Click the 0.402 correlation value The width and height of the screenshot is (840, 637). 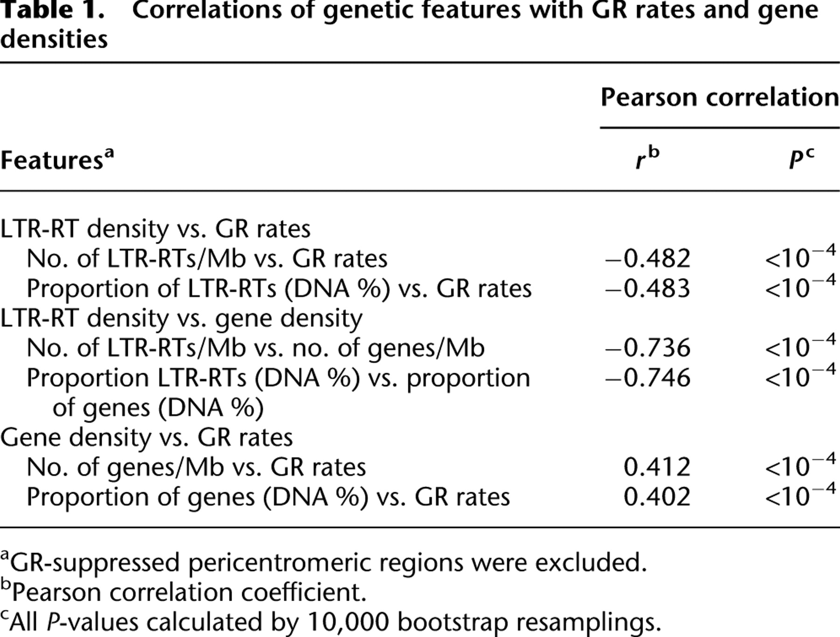point(657,497)
